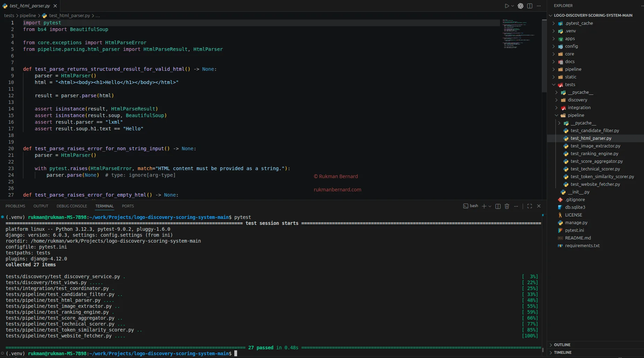Image resolution: width=644 pixels, height=358 pixels.
Task: Expand the OUTLINE section
Action: (x=596, y=345)
